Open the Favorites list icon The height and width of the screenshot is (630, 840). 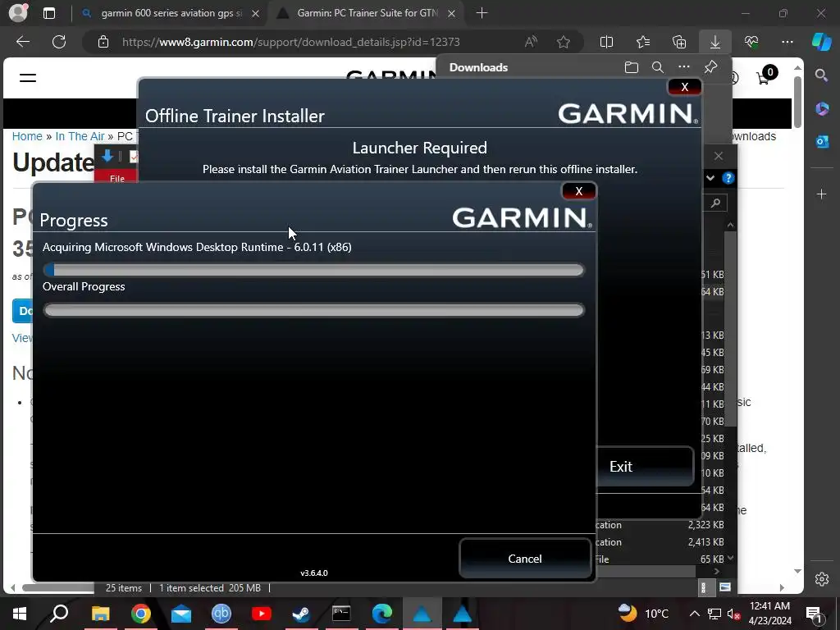pos(643,42)
